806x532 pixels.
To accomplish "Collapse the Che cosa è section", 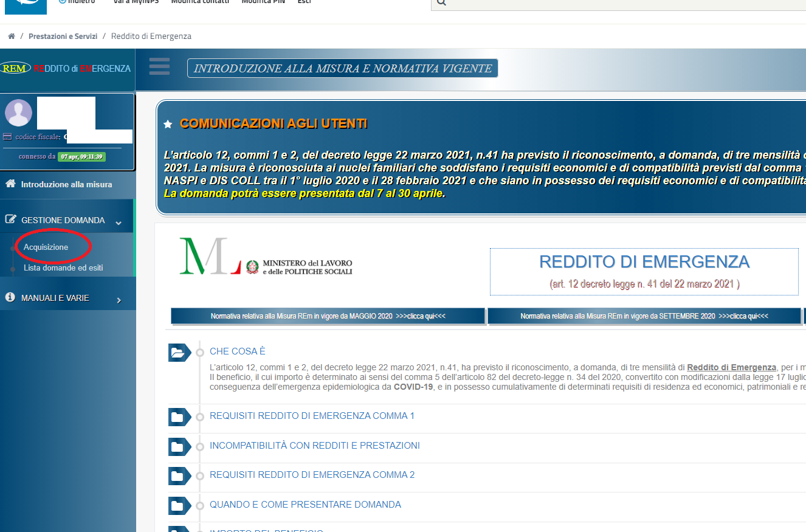I will click(238, 351).
